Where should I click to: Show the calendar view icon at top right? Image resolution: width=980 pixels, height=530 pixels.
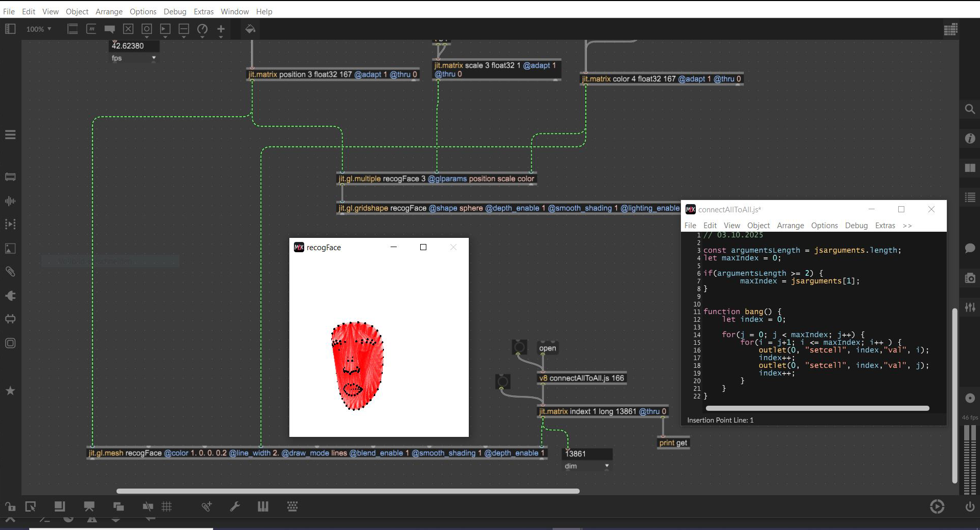950,30
